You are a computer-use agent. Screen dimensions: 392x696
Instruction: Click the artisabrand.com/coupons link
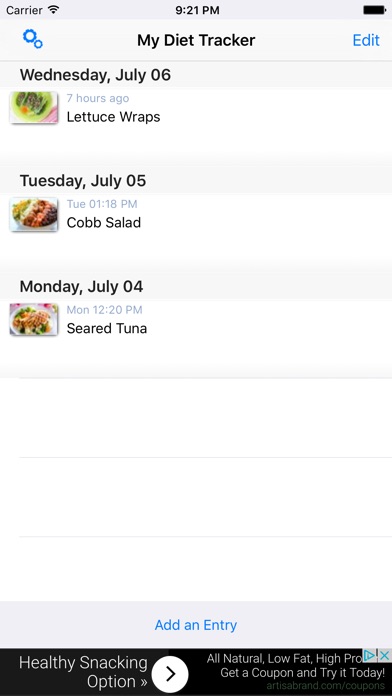click(325, 685)
